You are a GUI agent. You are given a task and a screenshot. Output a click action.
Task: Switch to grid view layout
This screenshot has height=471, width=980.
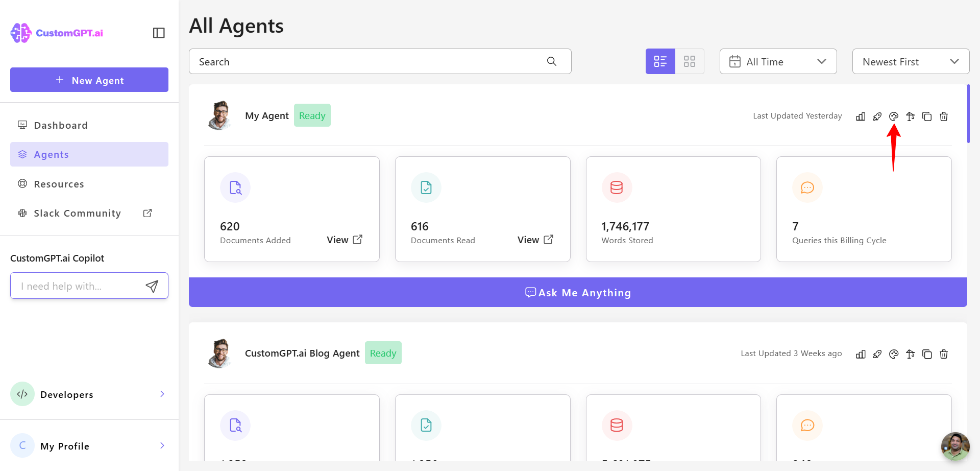(x=690, y=61)
